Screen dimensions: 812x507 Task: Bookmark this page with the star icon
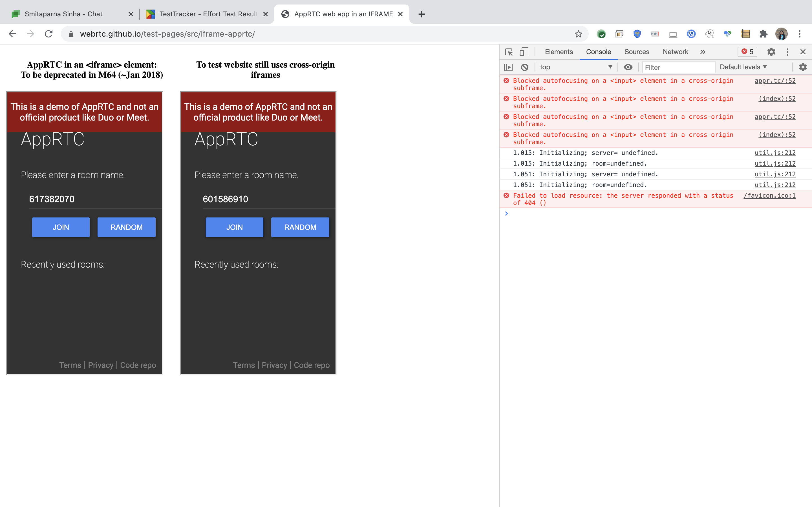tap(579, 34)
